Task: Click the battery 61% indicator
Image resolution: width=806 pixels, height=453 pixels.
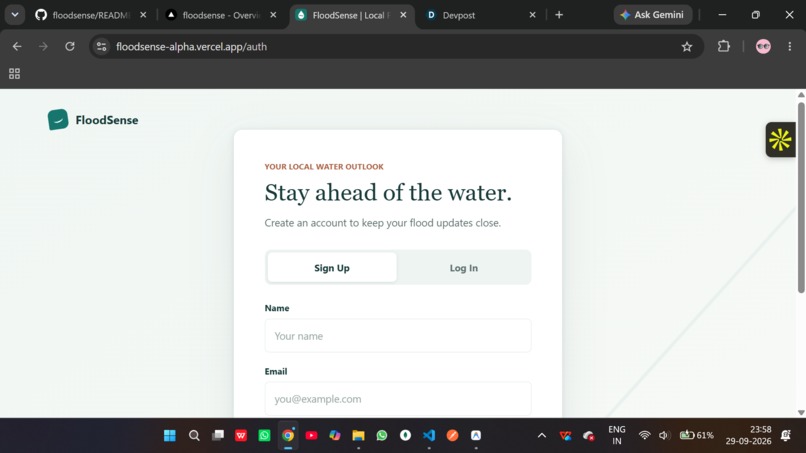Action: tap(697, 436)
